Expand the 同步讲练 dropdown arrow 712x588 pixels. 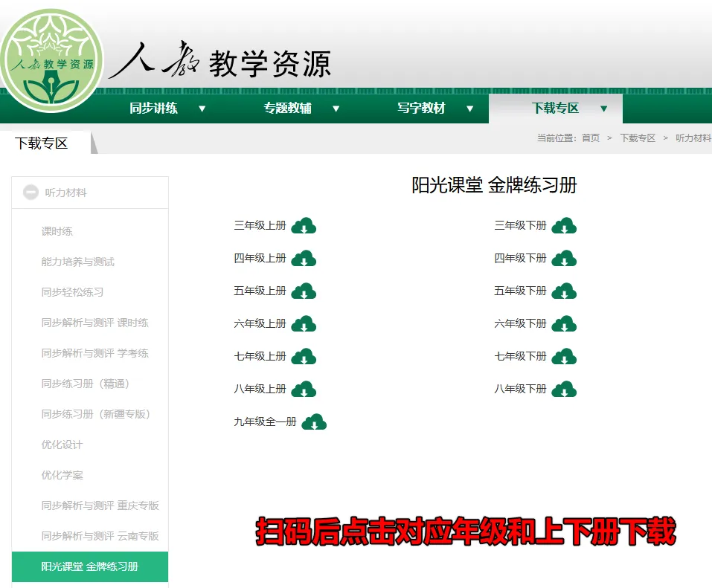click(202, 109)
